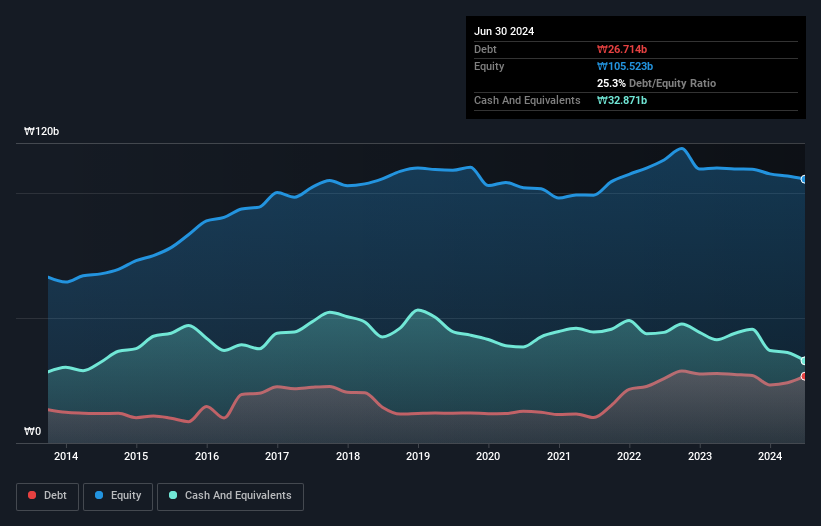Click the ₩120b y-axis label

coord(41,131)
